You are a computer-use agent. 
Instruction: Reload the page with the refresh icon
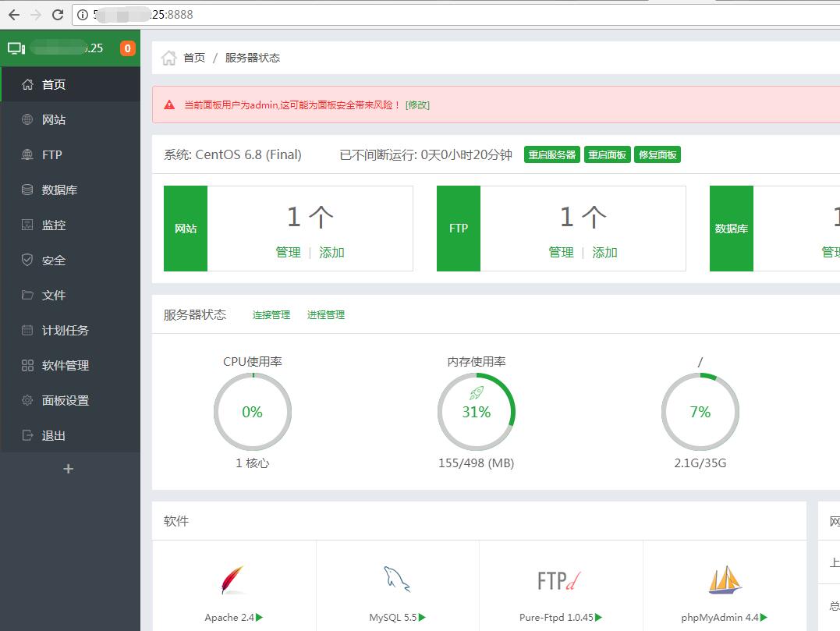pyautogui.click(x=58, y=15)
